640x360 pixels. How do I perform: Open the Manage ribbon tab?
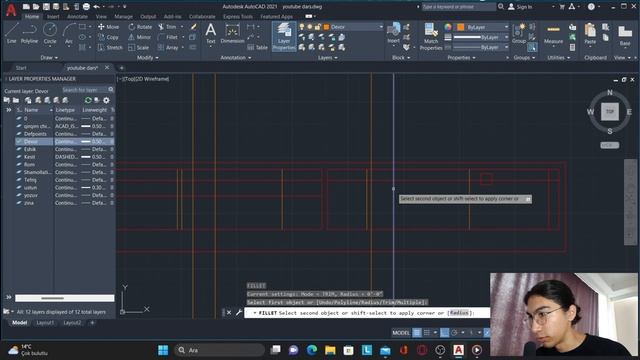(123, 17)
